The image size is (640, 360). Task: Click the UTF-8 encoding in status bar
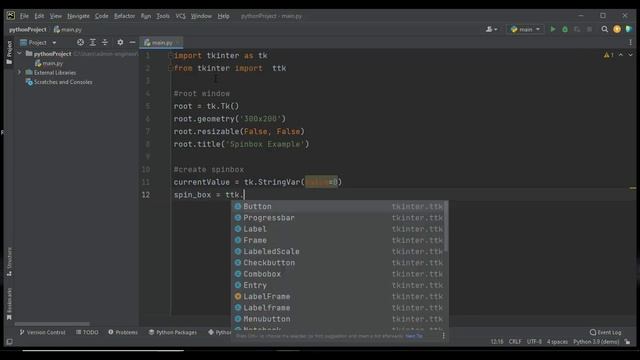point(534,342)
